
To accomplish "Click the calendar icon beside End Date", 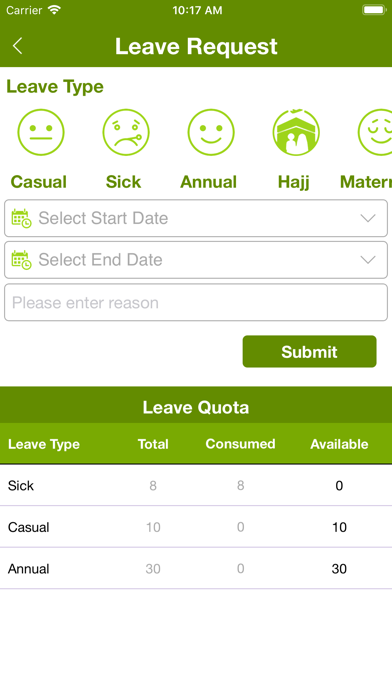I will click(21, 260).
